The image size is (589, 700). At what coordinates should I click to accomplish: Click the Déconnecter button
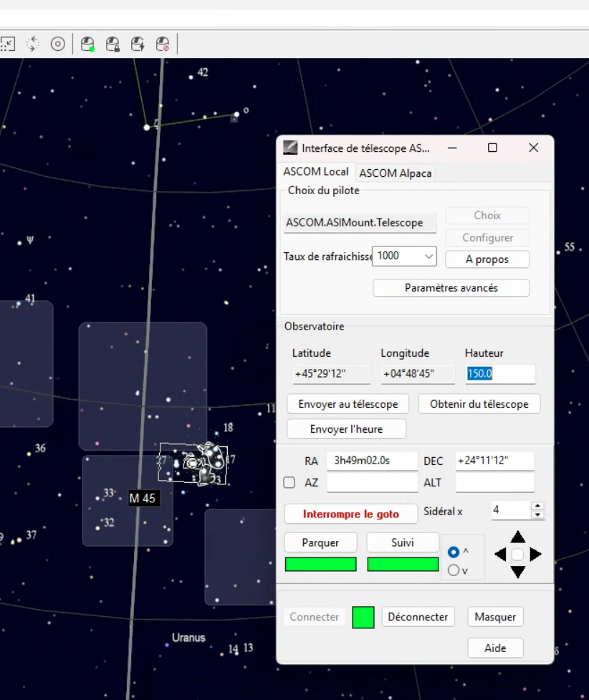click(418, 617)
